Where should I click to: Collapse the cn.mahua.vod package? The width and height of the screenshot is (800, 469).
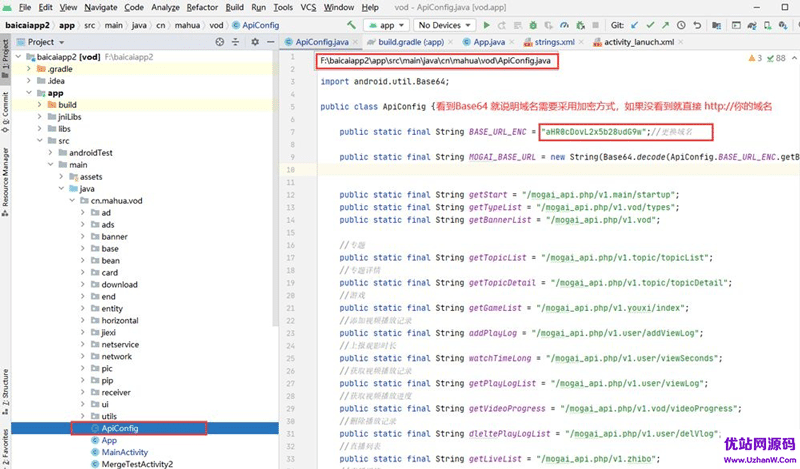(72, 201)
